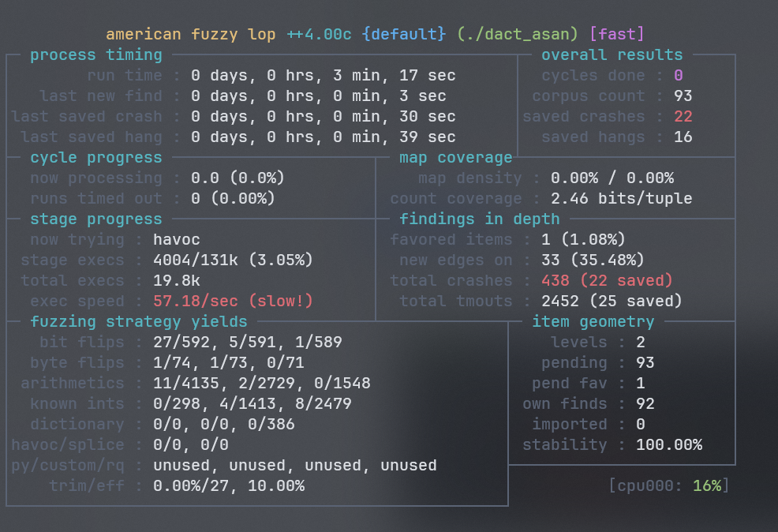The height and width of the screenshot is (532, 778).
Task: Click new edges on value '33 (35.48%)'
Action: pos(593,260)
